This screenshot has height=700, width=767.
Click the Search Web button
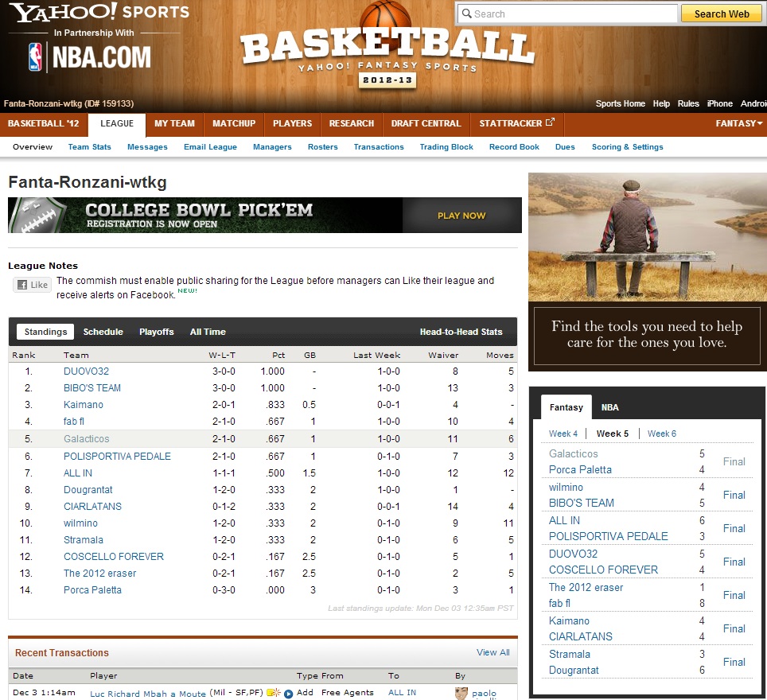[721, 14]
